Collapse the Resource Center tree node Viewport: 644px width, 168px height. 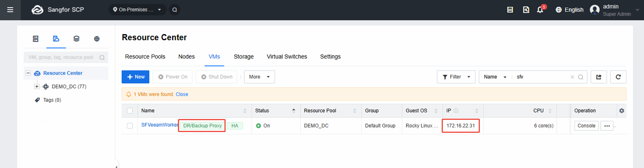[x=28, y=73]
